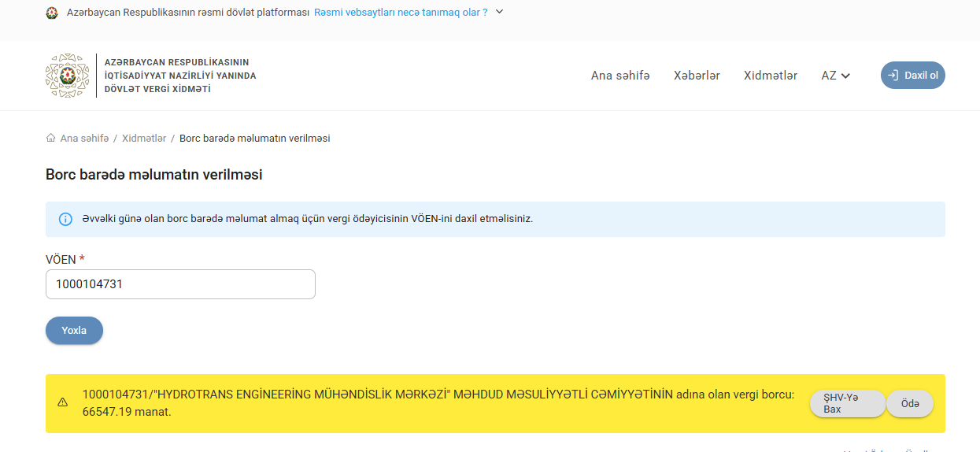Click the ŞHV-Yə Bax button

pos(847,404)
